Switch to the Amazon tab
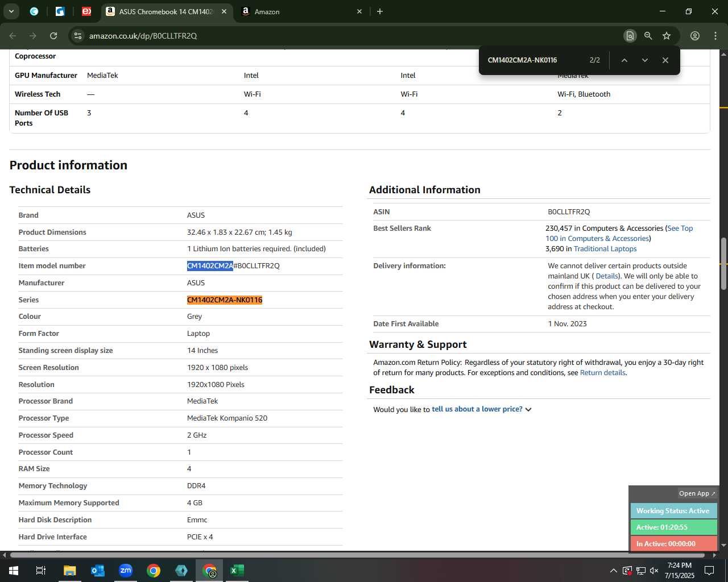 pos(296,11)
